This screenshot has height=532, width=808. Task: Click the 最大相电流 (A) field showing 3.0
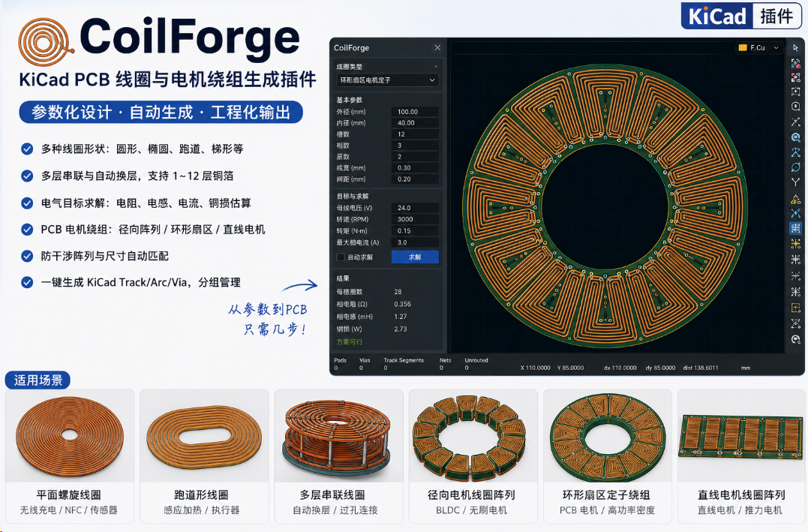click(x=415, y=242)
